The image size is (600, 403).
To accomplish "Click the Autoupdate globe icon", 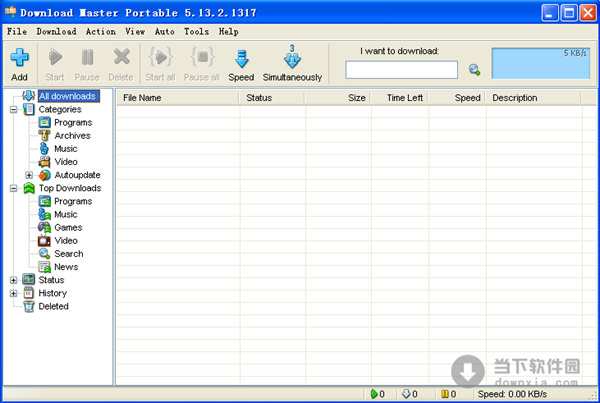I will (x=44, y=175).
